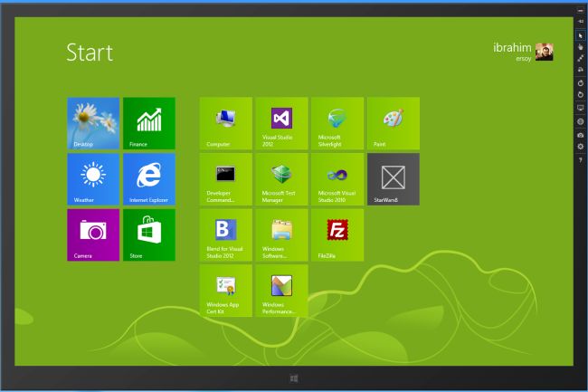
Task: Open Blend for Visual Studio 2012
Action: (x=226, y=234)
